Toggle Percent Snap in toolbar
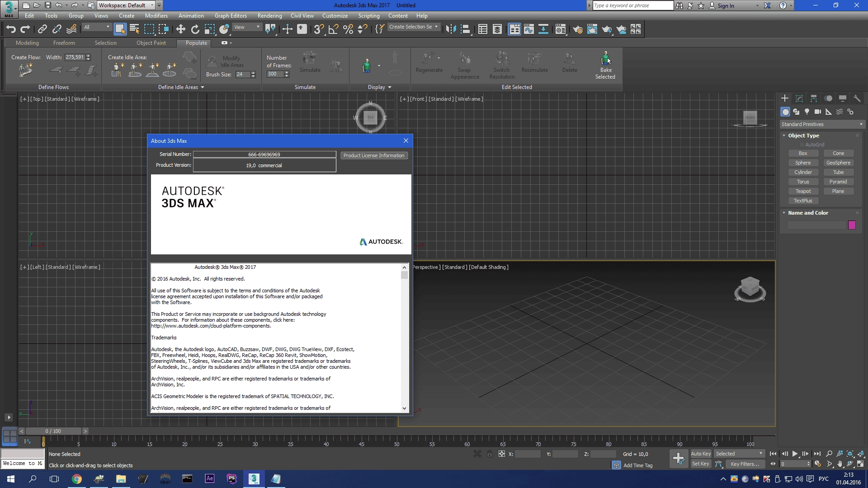Viewport: 868px width, 488px height. [x=348, y=29]
